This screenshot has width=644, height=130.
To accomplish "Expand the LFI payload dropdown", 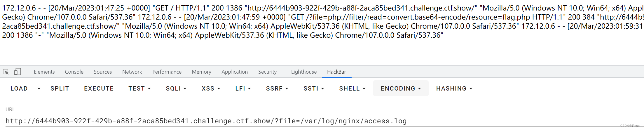I will [243, 89].
